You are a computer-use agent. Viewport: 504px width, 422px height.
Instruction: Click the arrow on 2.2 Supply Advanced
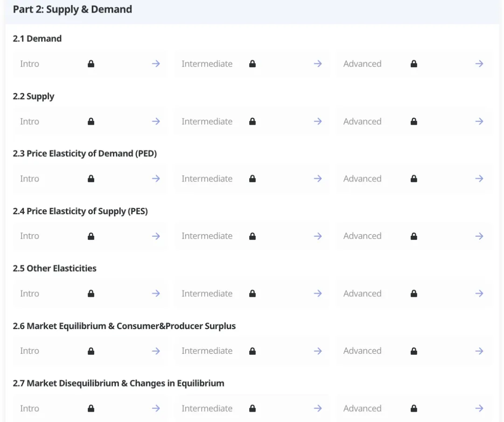(x=479, y=121)
